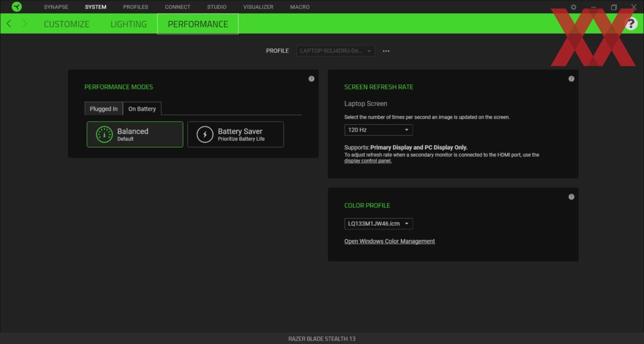
Task: Open the LQ133M1JW46.icm color profile dropdown
Action: click(x=378, y=224)
